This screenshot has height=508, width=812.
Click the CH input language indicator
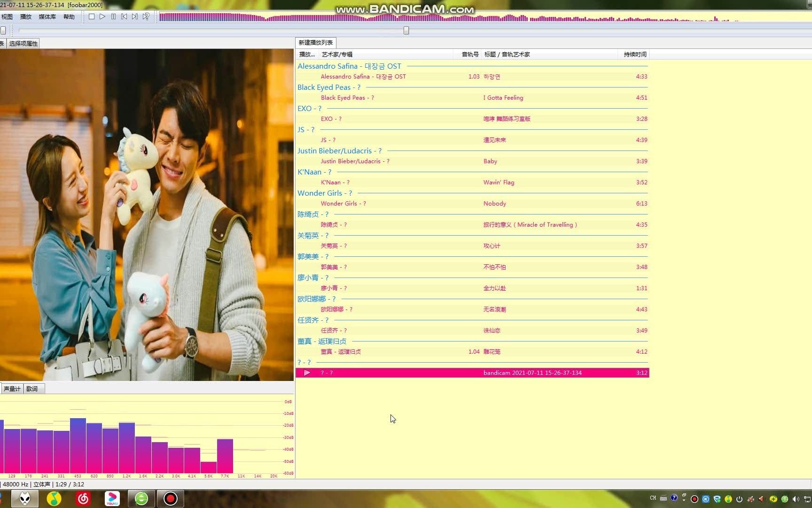click(x=653, y=498)
